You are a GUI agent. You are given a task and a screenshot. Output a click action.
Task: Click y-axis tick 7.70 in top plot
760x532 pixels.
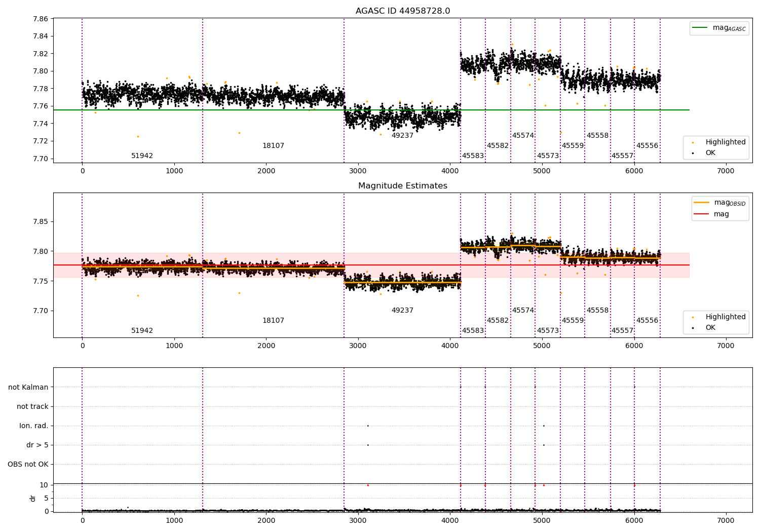pos(40,159)
